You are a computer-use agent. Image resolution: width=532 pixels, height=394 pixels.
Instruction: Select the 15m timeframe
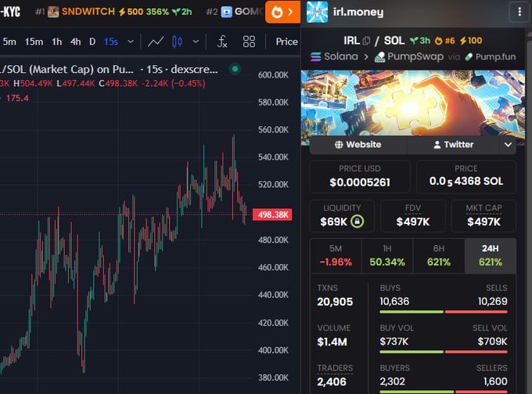tap(34, 42)
